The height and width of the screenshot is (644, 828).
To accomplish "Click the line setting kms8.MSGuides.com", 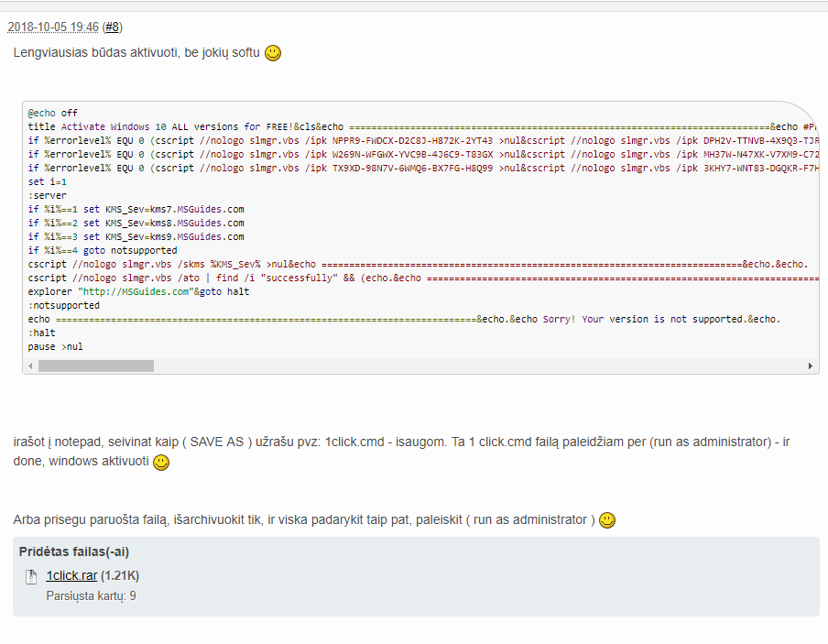I will [136, 223].
